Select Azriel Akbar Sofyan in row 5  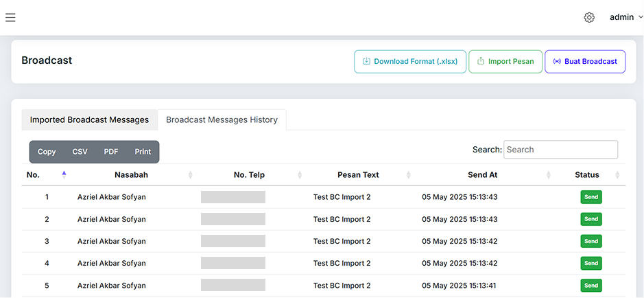pos(111,286)
